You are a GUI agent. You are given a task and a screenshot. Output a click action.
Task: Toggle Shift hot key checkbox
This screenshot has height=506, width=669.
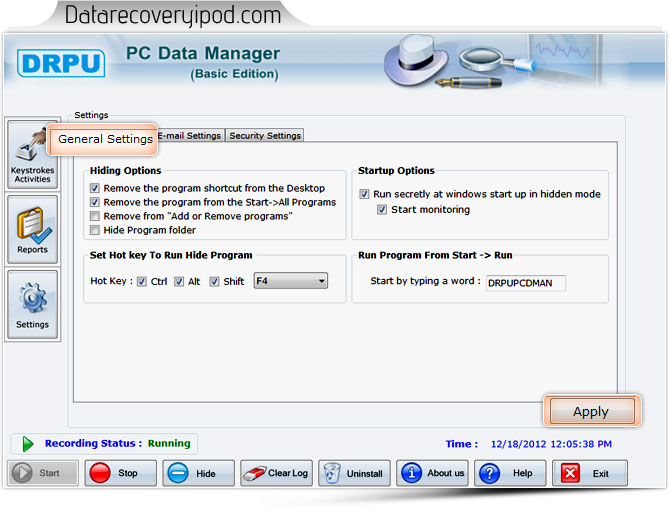214,282
